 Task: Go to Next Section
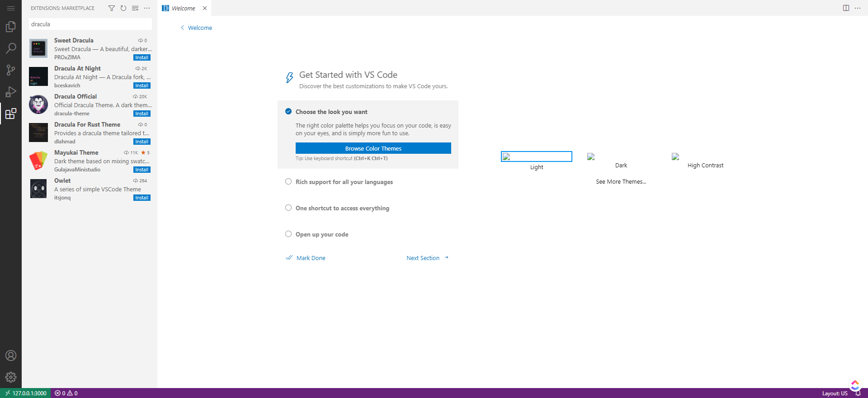coord(428,258)
